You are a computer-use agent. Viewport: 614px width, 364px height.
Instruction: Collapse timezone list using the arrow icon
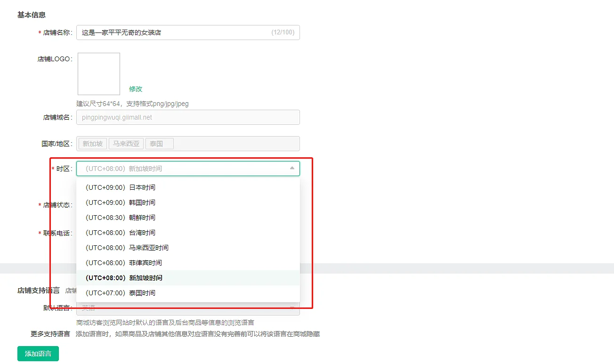(x=292, y=168)
